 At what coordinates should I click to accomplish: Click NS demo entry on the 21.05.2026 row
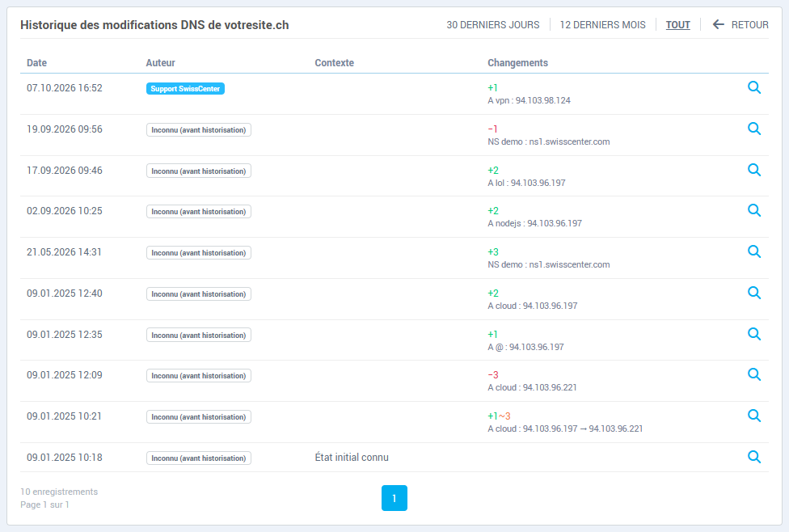tap(548, 264)
